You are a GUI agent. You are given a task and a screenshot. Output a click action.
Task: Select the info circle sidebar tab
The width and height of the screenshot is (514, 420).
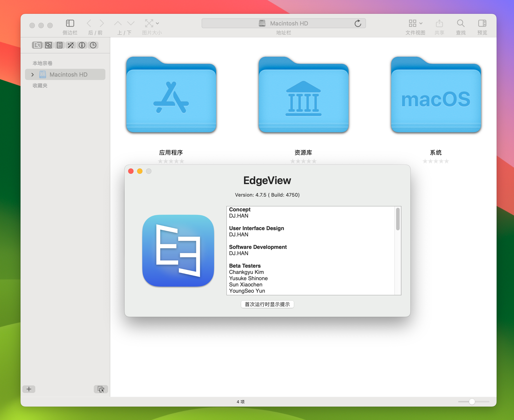point(82,45)
